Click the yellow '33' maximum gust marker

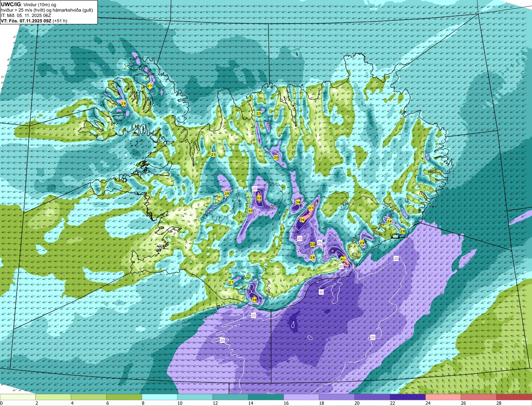259,198
